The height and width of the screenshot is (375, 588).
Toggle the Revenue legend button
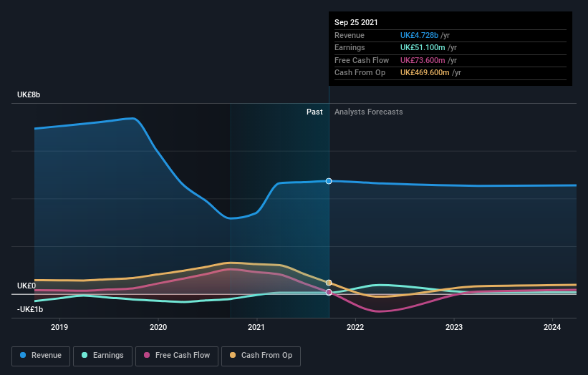click(x=41, y=356)
